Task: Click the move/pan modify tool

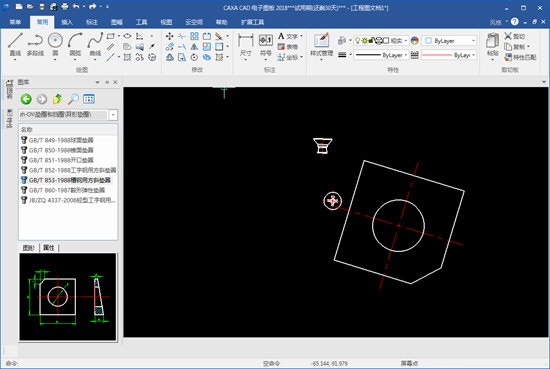Action: (x=169, y=36)
